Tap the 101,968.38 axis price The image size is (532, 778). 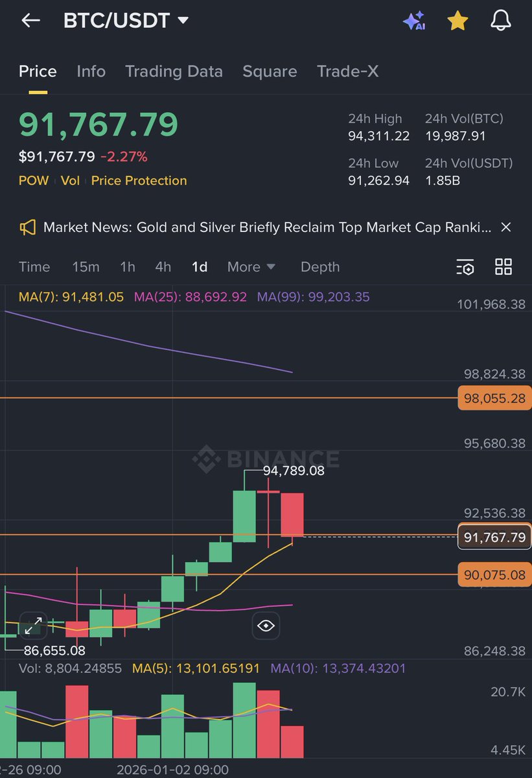pos(491,304)
